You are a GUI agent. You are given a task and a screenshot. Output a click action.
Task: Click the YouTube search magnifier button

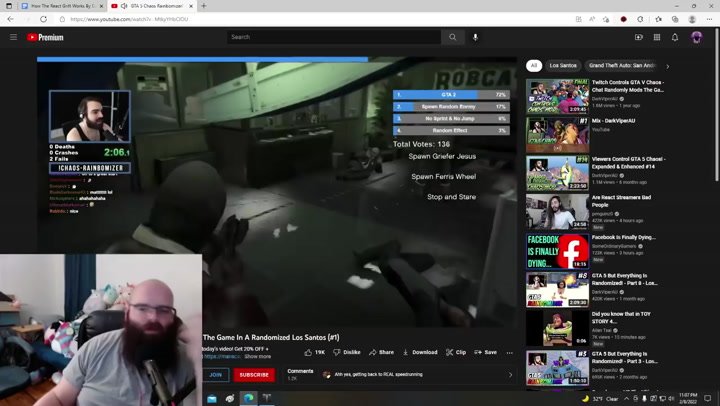point(453,37)
